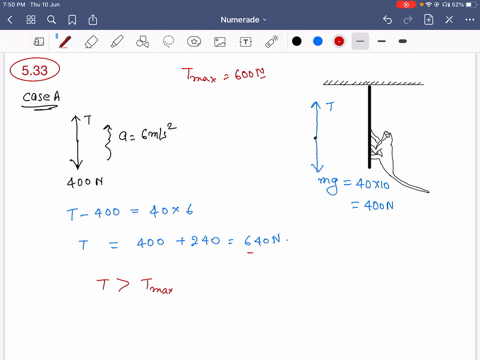Tap the 5.33 problem number label

(x=35, y=70)
